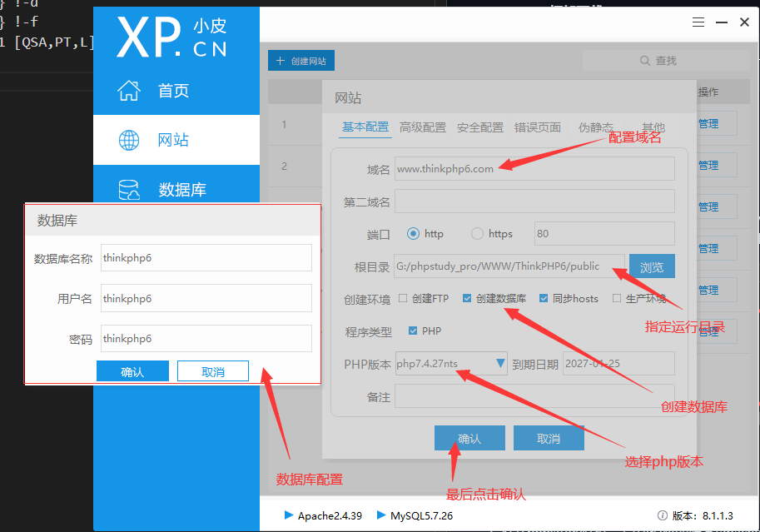Click the XP.CN logo
Image resolution: width=760 pixels, height=532 pixels.
coord(171,37)
